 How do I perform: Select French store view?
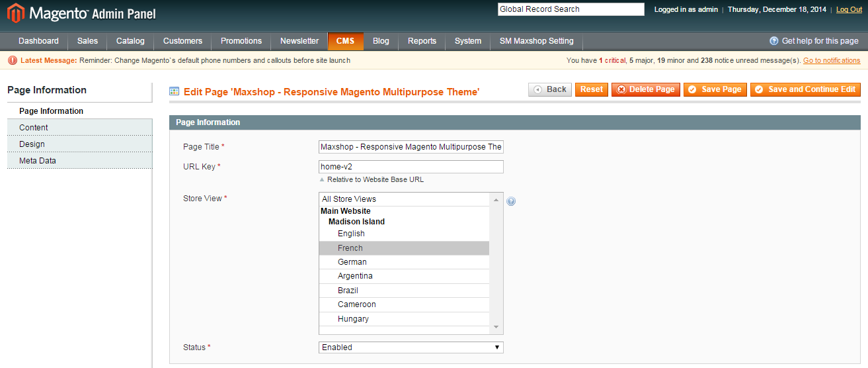(x=404, y=248)
